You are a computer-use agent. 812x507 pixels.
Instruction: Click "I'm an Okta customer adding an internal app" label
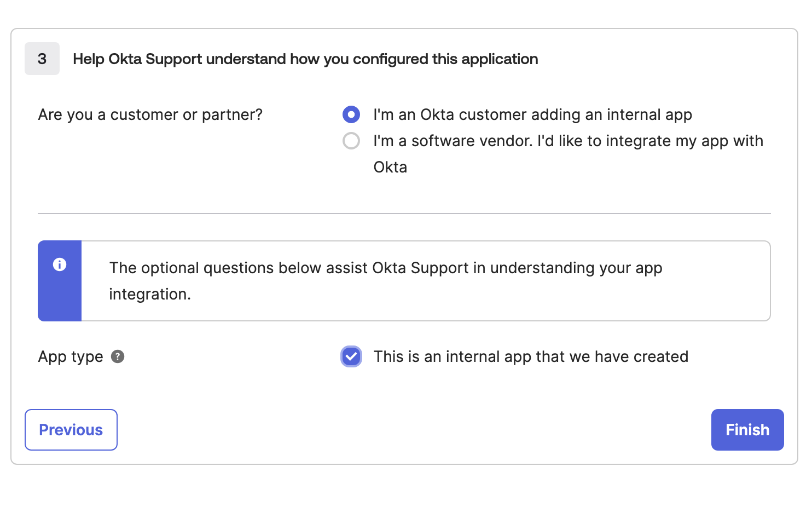coord(532,114)
